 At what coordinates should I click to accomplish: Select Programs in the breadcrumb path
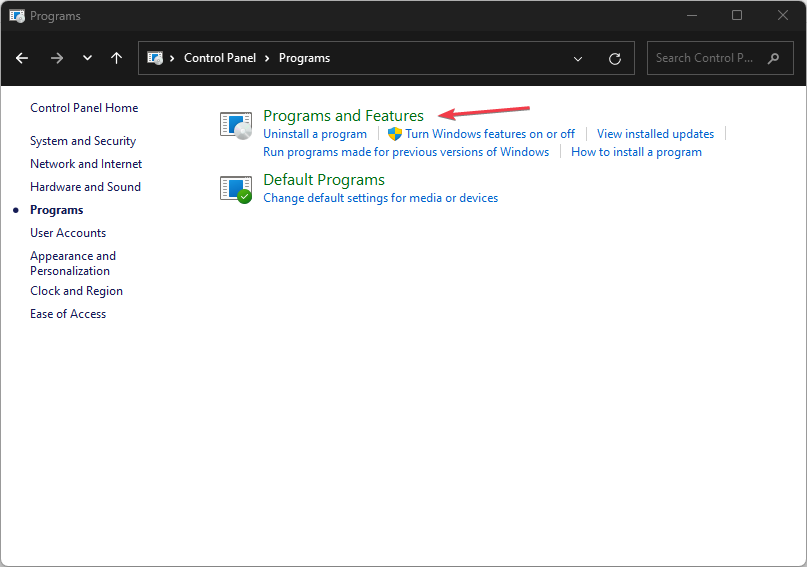304,58
